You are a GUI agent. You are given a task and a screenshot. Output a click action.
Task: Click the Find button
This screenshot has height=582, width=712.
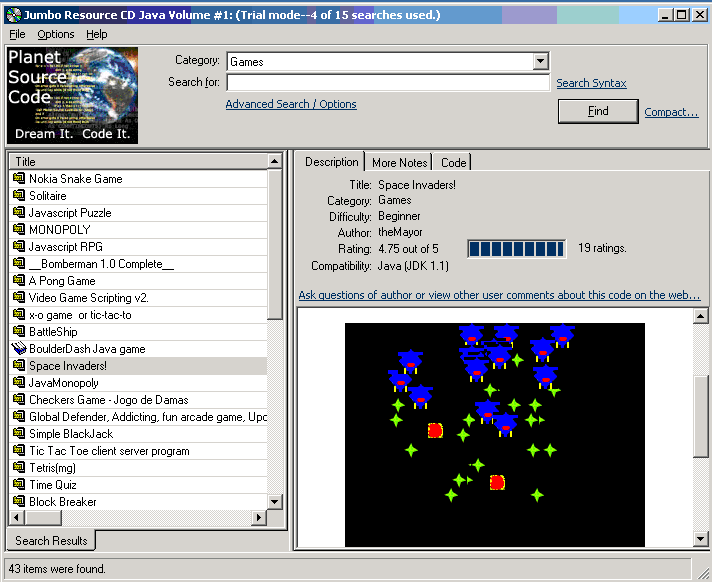[598, 111]
